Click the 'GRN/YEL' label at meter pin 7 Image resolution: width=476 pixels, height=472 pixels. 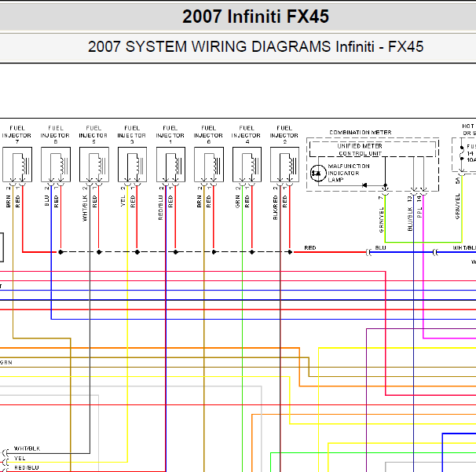(x=381, y=220)
